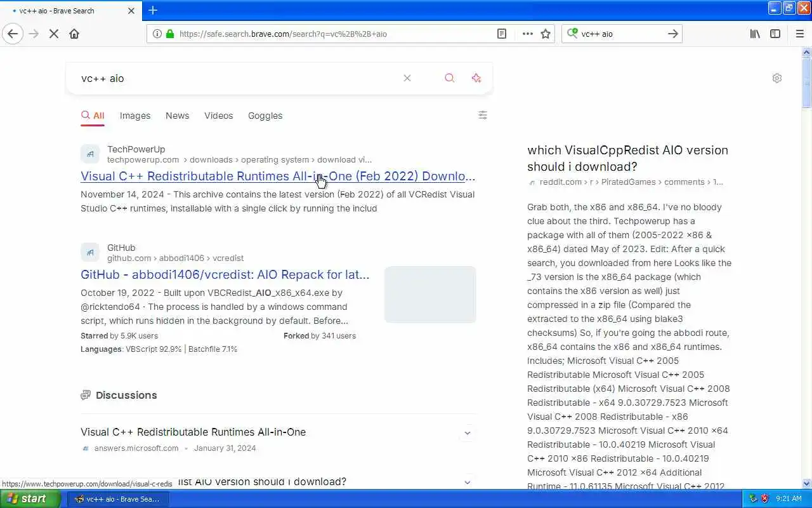Open 'which VisualCppRedist AIO version' reddit heading
The image size is (812, 508).
tap(627, 158)
